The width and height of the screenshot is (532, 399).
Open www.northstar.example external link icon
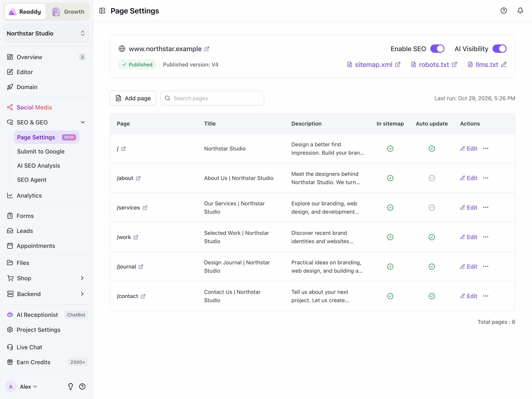coord(207,49)
